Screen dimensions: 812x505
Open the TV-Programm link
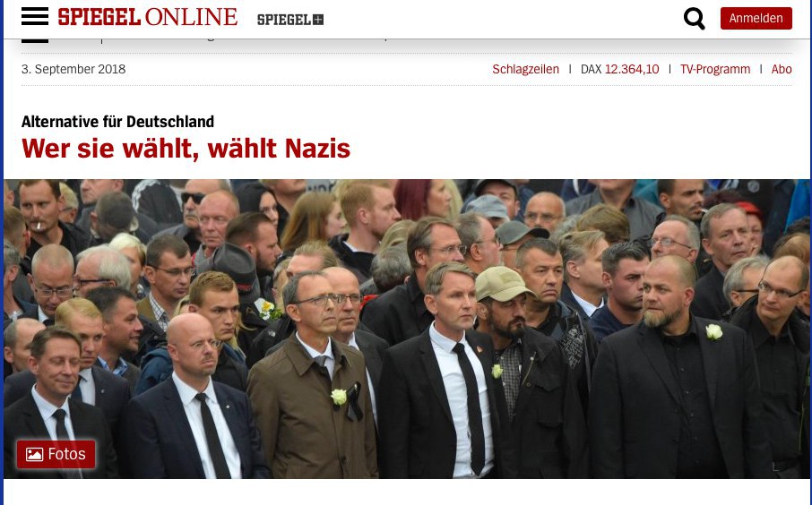(715, 69)
